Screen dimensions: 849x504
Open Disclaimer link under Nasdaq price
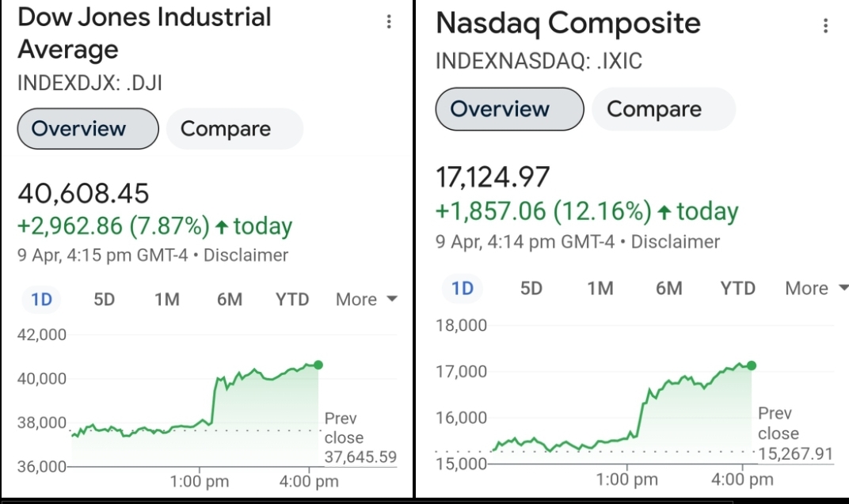tap(676, 241)
